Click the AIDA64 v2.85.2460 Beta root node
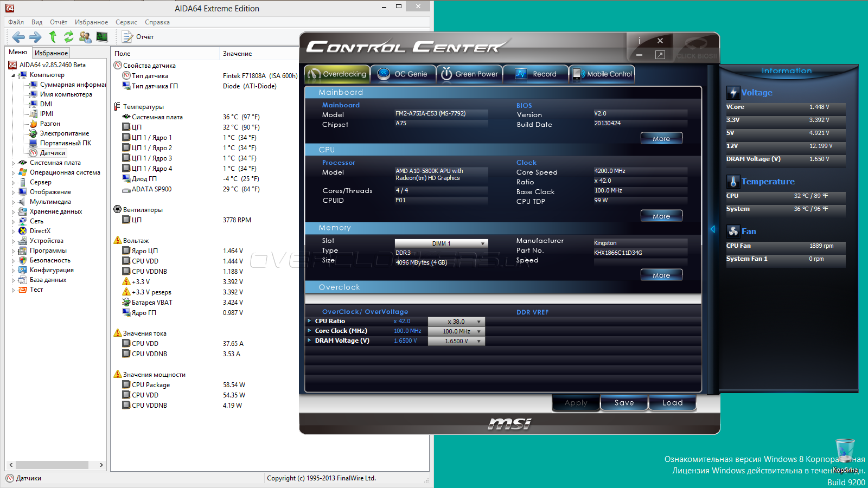 tap(47, 65)
